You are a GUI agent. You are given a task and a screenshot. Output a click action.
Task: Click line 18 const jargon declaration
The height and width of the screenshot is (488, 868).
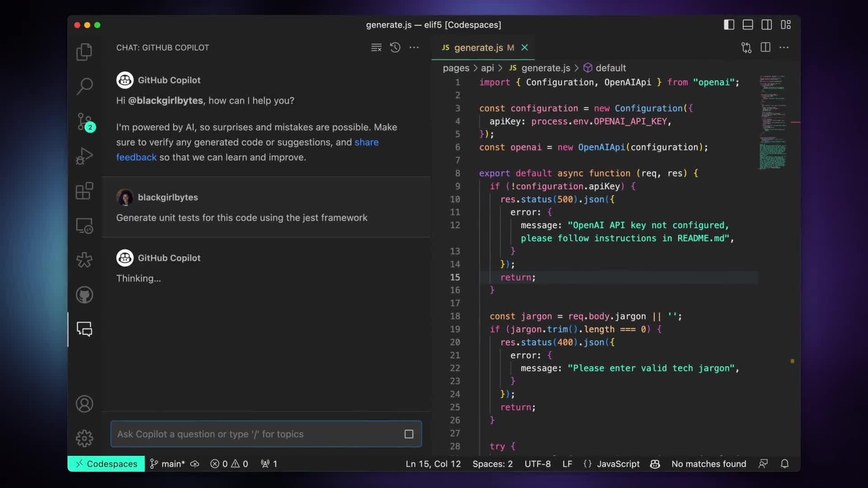tap(585, 316)
